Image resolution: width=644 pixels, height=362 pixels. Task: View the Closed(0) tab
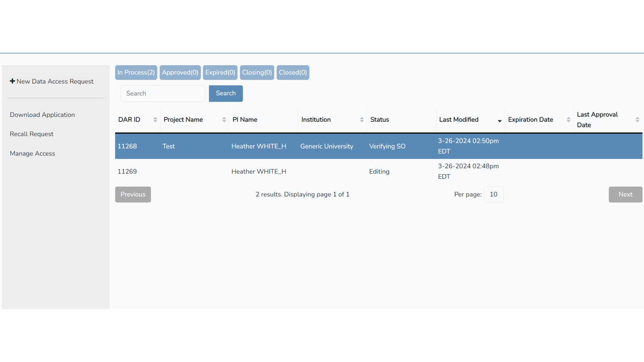pyautogui.click(x=293, y=72)
